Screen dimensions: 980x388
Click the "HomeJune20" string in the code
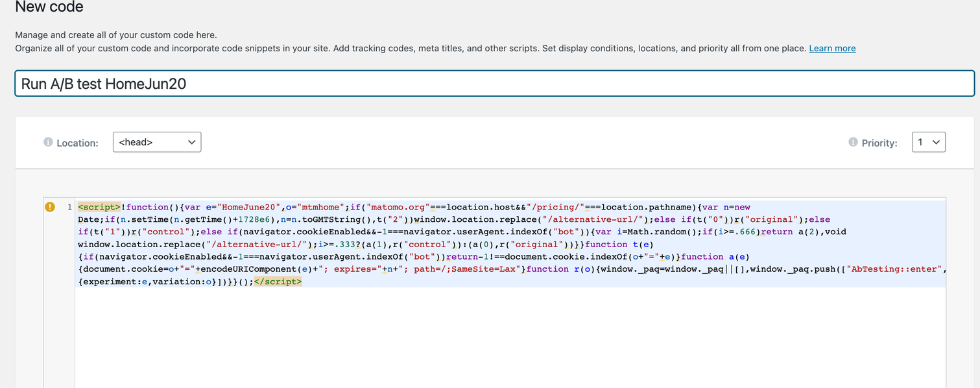tap(249, 208)
